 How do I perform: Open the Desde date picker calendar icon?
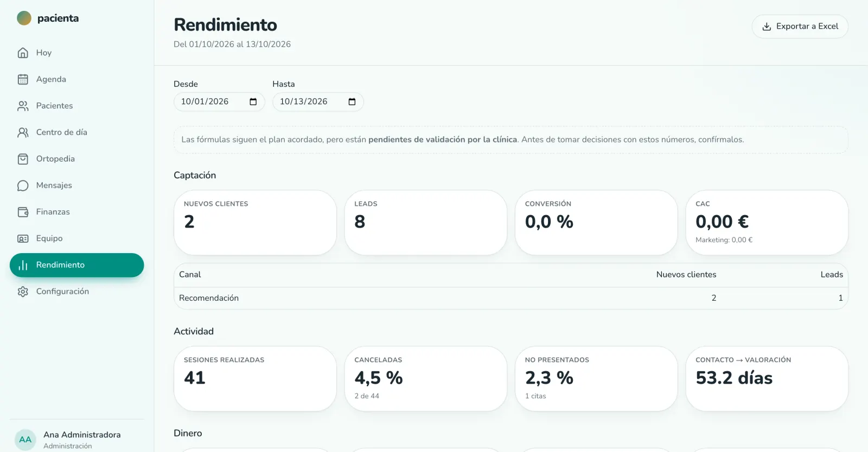click(x=253, y=102)
